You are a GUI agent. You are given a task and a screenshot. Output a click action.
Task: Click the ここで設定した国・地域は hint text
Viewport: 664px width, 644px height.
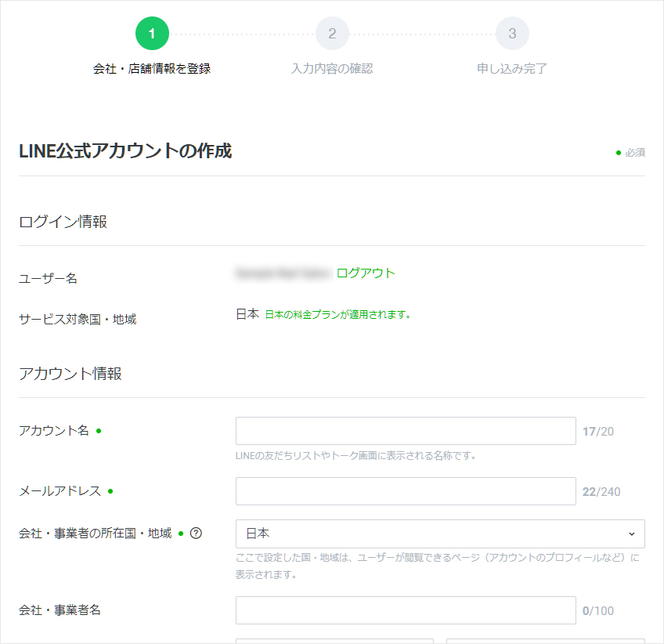(438, 566)
